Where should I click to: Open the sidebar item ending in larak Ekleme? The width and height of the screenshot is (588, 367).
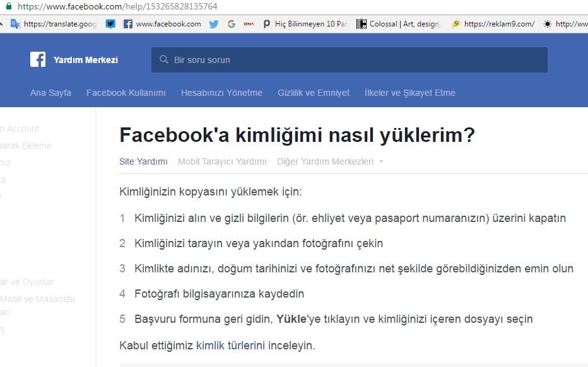(25, 146)
